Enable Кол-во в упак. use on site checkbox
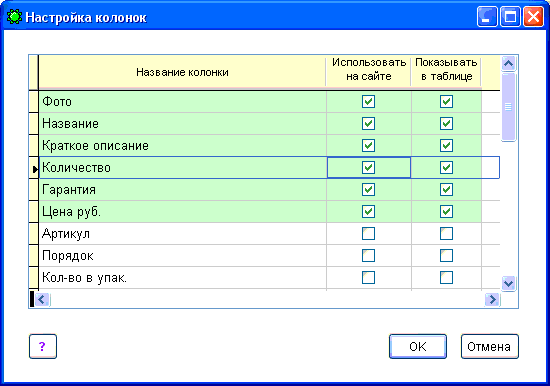This screenshot has height=386, width=550. coord(368,278)
